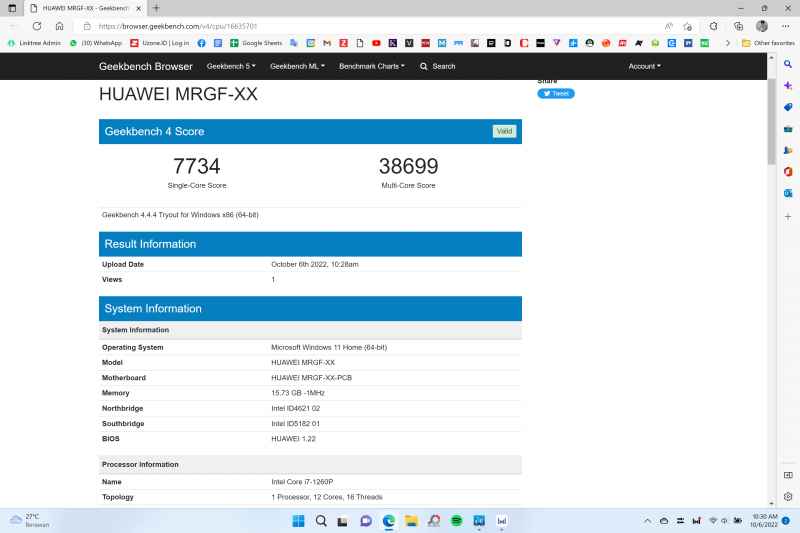Expand the Geekbench 5 dropdown
800x533 pixels.
click(x=231, y=66)
